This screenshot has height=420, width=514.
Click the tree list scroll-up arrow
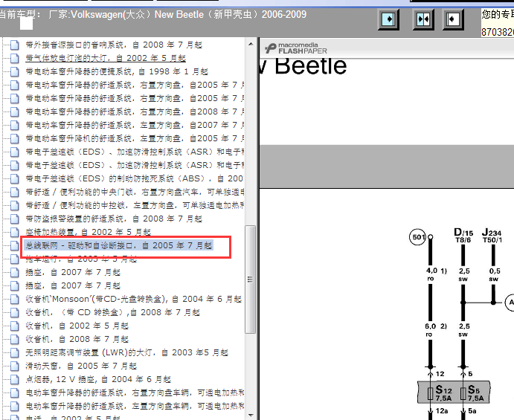(x=251, y=44)
